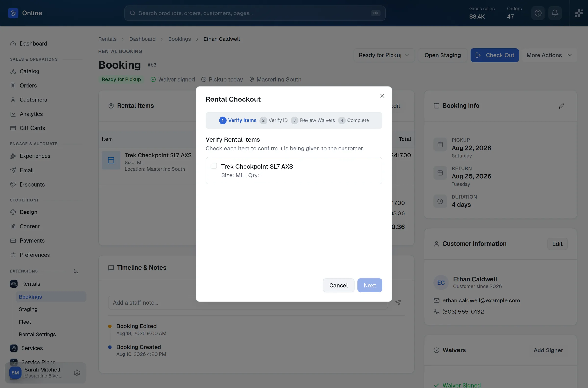
Task: Click the Extensions settings sliders icon
Action: (x=76, y=271)
